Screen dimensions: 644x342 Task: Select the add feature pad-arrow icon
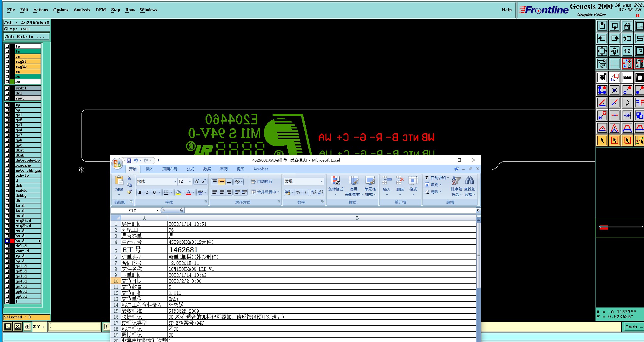tap(602, 77)
